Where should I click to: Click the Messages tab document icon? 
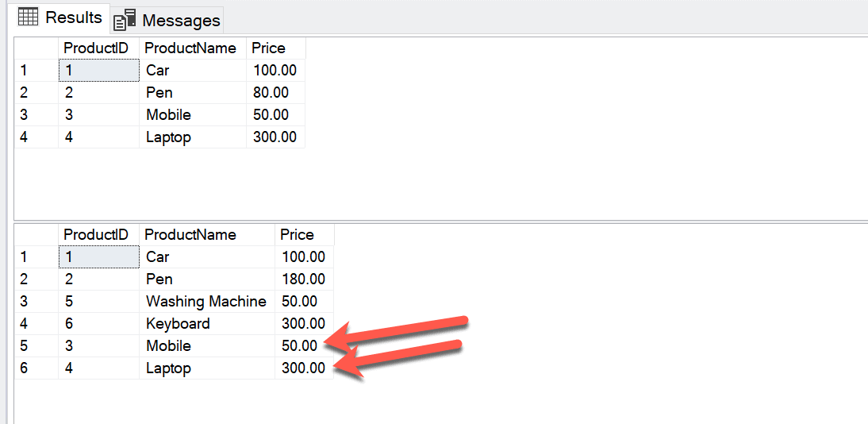pyautogui.click(x=125, y=20)
